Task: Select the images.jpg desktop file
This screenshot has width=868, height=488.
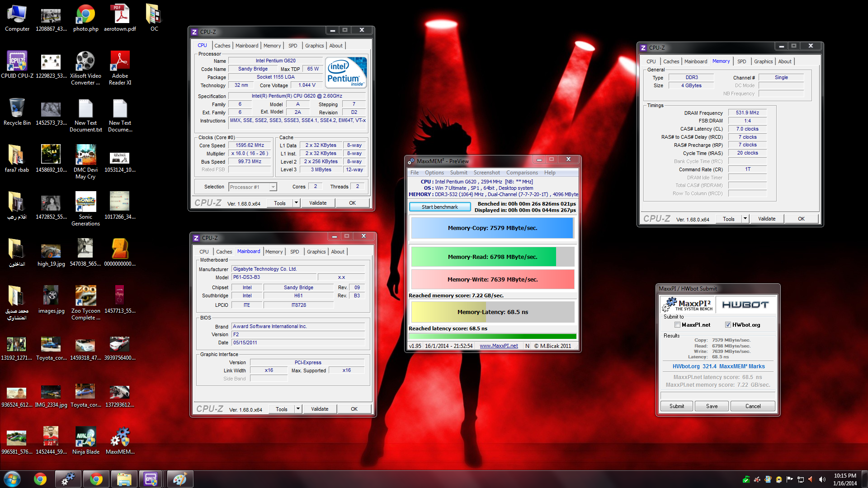Action: [x=51, y=300]
